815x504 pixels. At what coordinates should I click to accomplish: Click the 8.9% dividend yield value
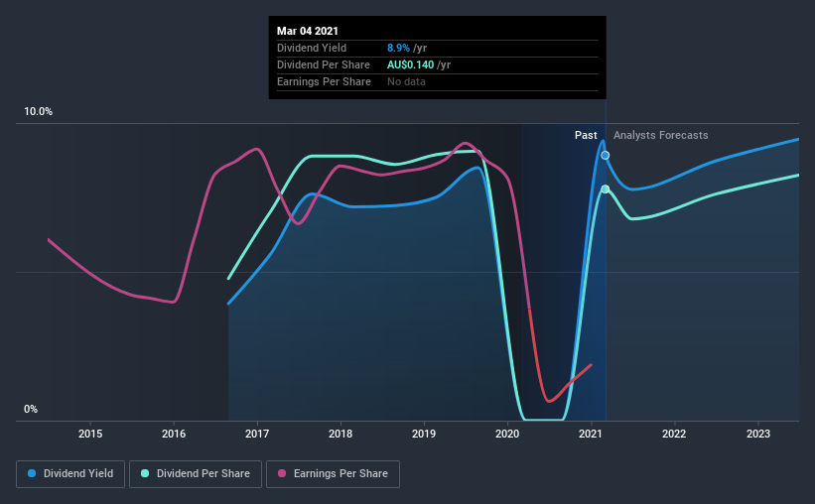click(x=398, y=48)
